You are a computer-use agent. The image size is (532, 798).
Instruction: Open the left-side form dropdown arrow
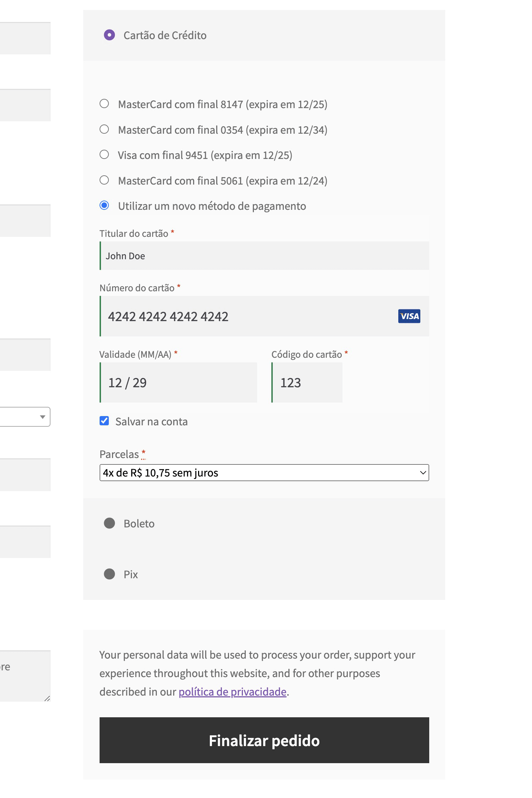[43, 417]
